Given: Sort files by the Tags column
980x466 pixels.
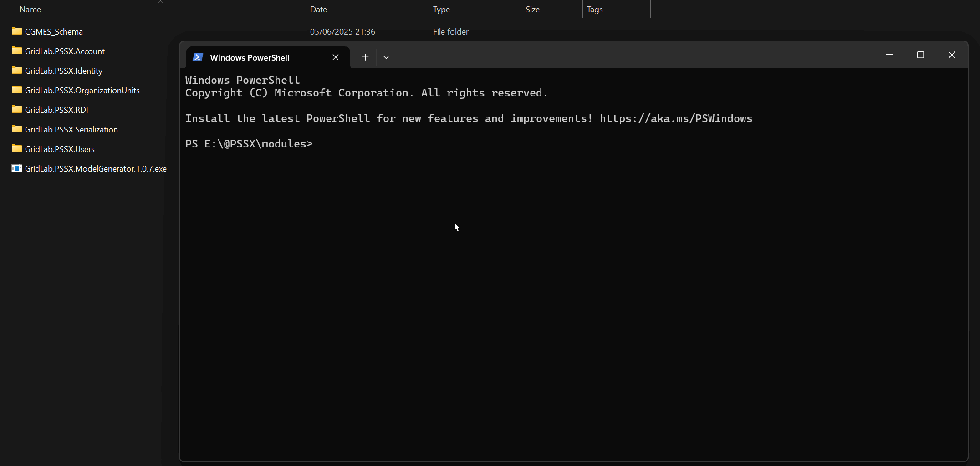Looking at the screenshot, I should (595, 10).
